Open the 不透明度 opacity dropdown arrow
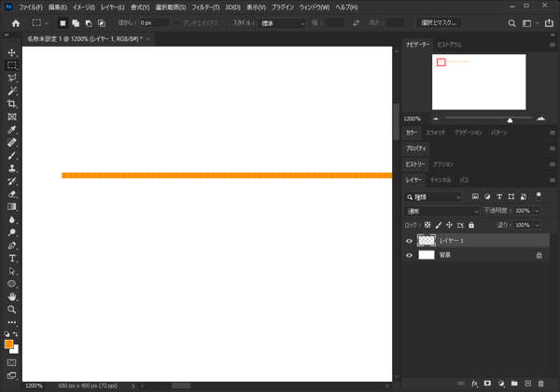This screenshot has height=392, width=560. pyautogui.click(x=537, y=211)
